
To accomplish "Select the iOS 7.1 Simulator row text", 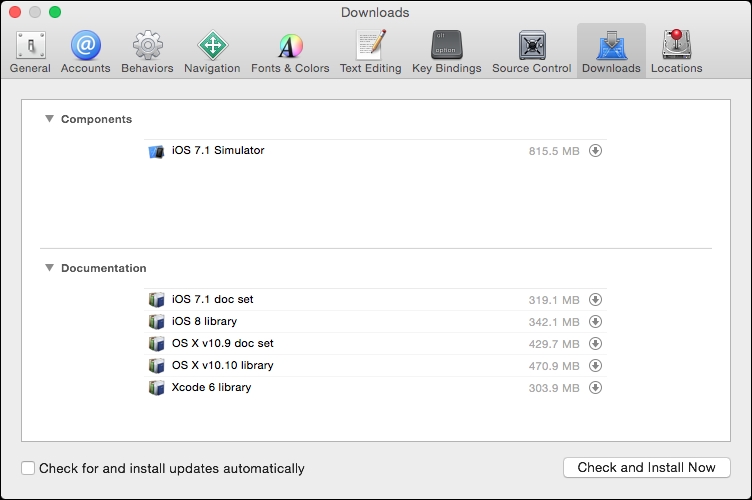I will [x=218, y=151].
